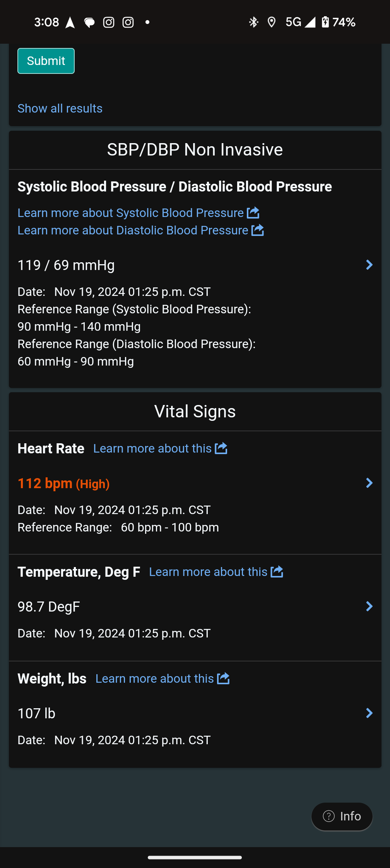Image resolution: width=390 pixels, height=868 pixels.
Task: Open Learn more about Systolic Blood Pressure
Action: coord(131,213)
